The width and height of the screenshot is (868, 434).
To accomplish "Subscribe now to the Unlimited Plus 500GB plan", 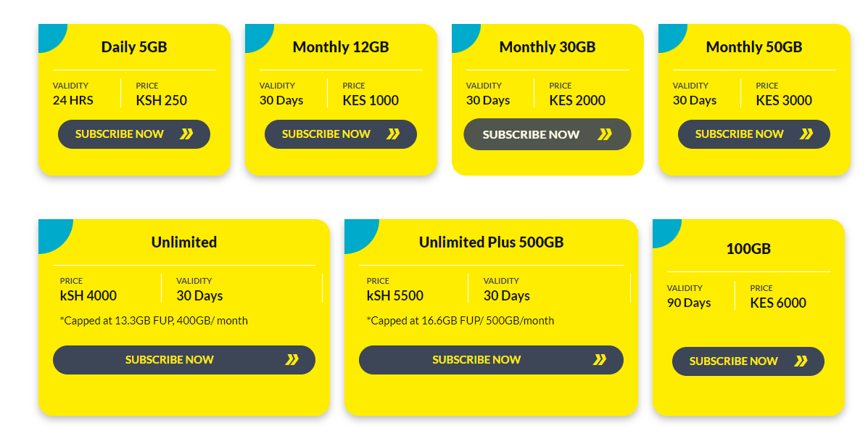I will [x=491, y=359].
